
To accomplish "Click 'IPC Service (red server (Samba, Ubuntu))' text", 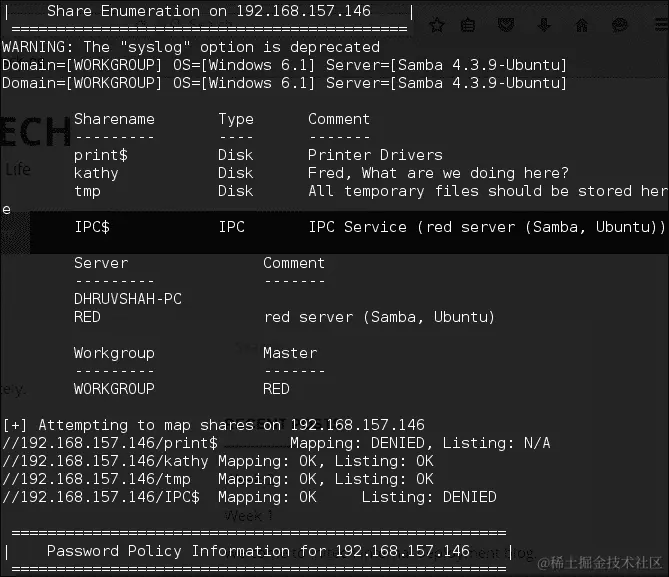I will pyautogui.click(x=487, y=227).
